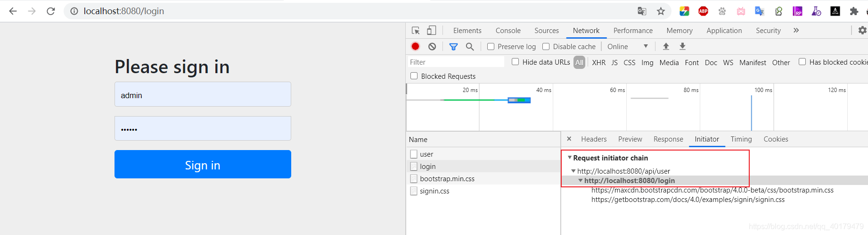Click the network Filter text field
This screenshot has width=868, height=235.
click(455, 62)
